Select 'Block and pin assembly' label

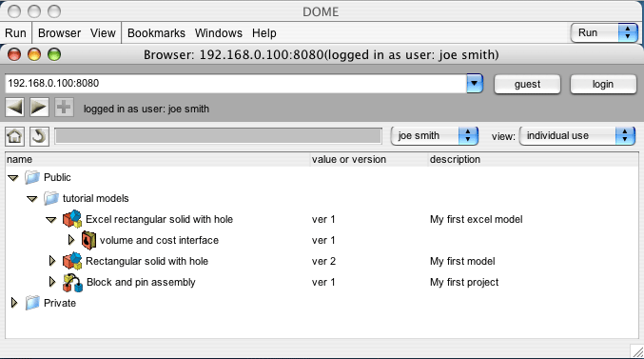(142, 282)
